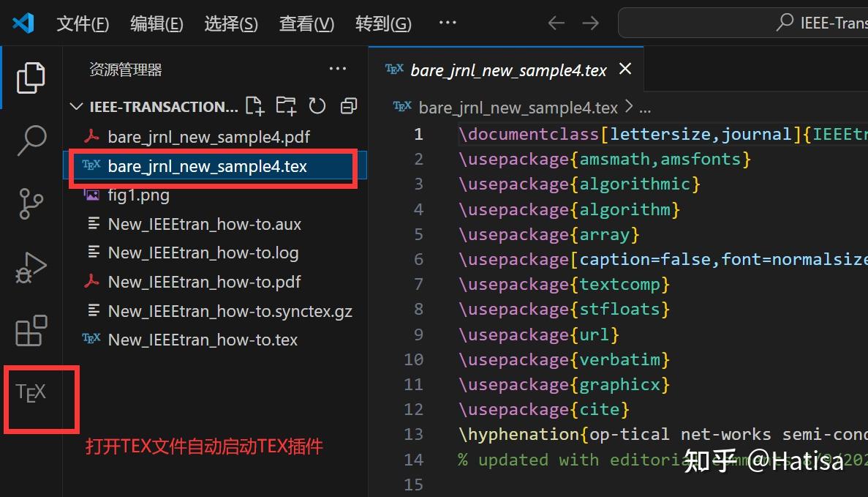Open the 查看 menu

tap(306, 23)
